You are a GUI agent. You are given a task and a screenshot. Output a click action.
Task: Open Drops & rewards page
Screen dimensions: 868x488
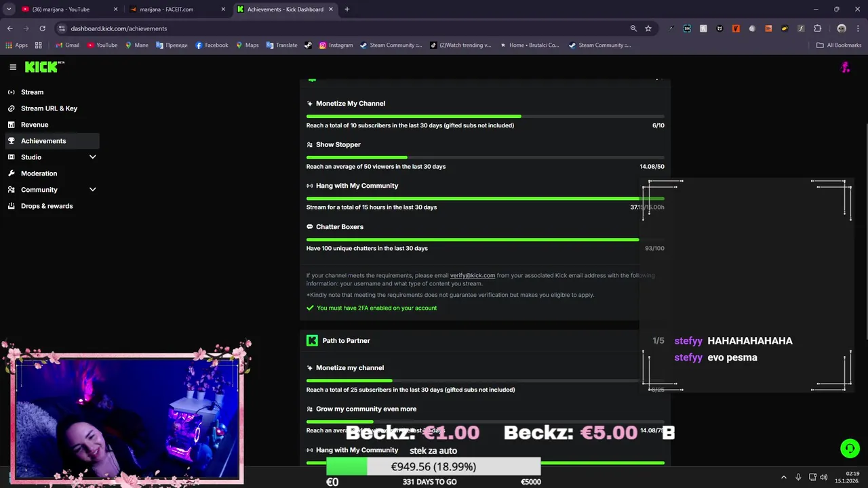47,206
